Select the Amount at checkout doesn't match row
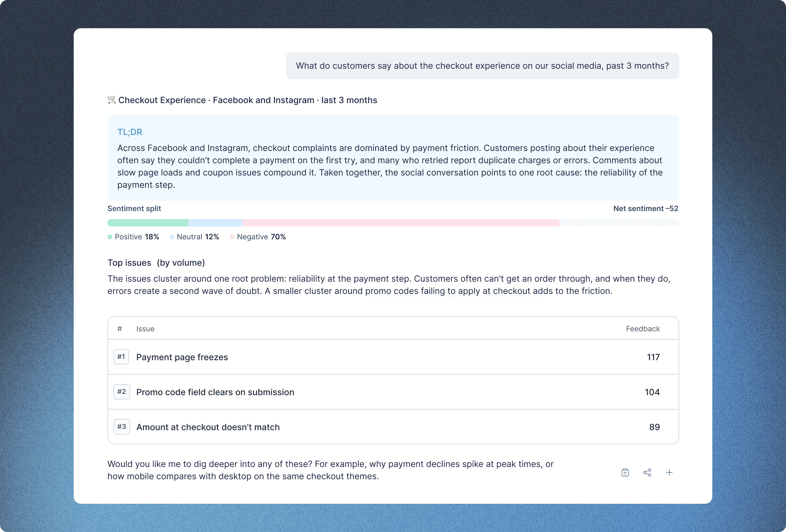786x532 pixels. 393,427
